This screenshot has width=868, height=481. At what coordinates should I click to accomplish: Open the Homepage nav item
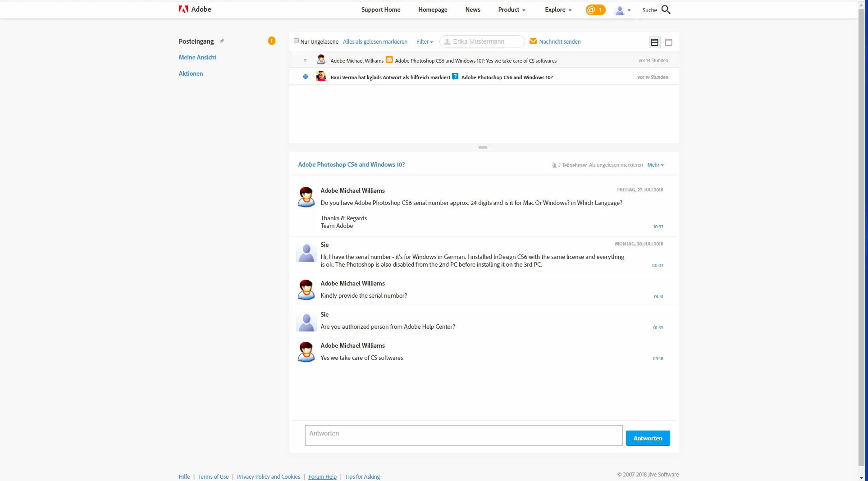pyautogui.click(x=433, y=10)
